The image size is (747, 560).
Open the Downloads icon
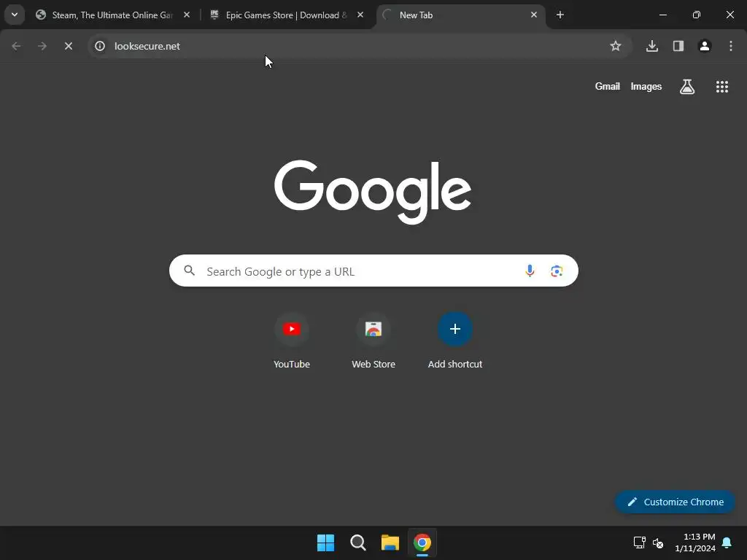[652, 46]
